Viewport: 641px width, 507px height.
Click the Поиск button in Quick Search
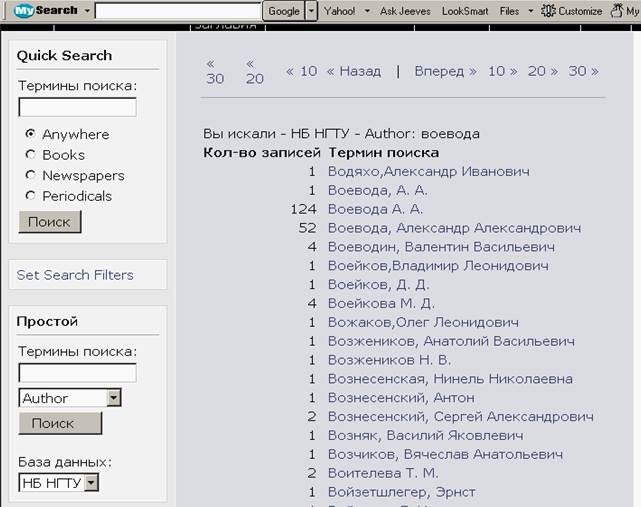coord(49,222)
